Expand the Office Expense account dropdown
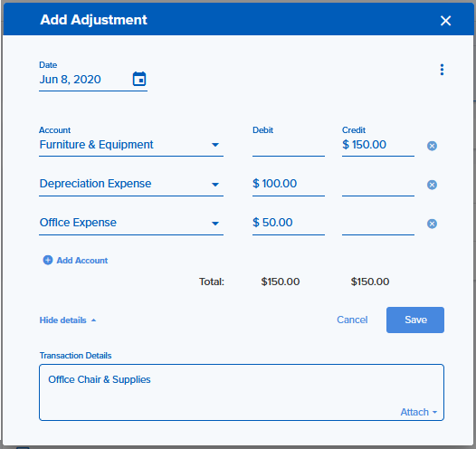476x449 pixels. (x=215, y=224)
